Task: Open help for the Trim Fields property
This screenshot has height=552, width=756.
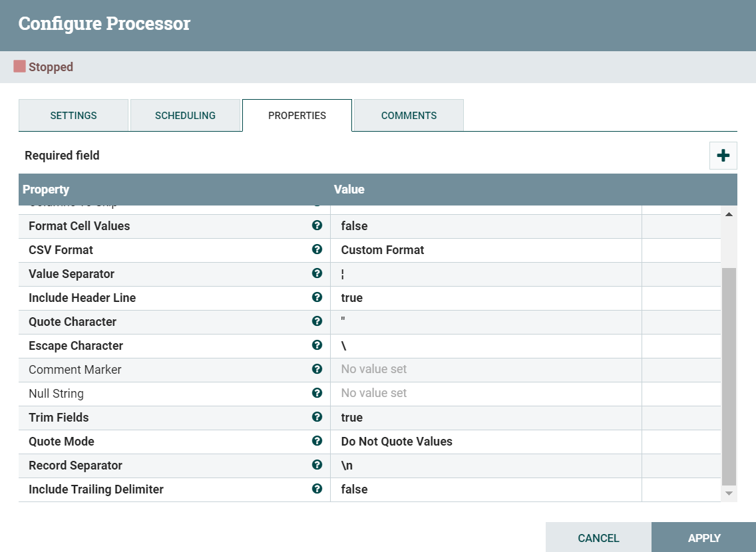Action: (317, 418)
